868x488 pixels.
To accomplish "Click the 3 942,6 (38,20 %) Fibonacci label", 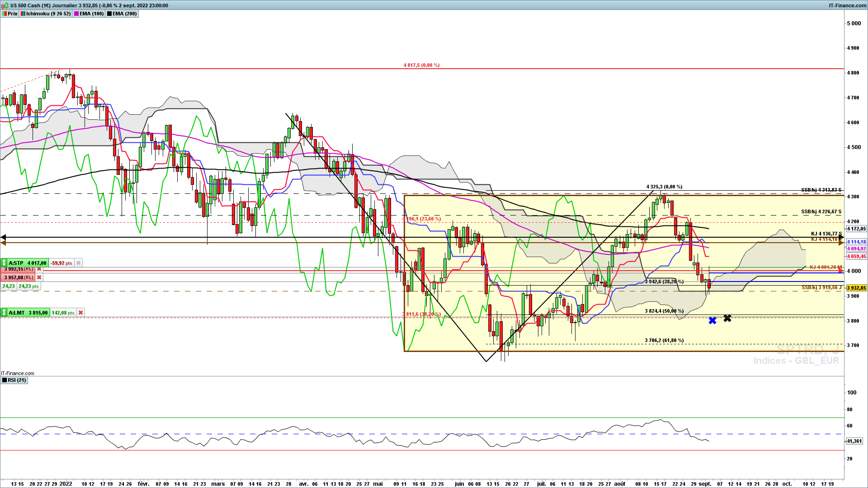I will (x=664, y=282).
